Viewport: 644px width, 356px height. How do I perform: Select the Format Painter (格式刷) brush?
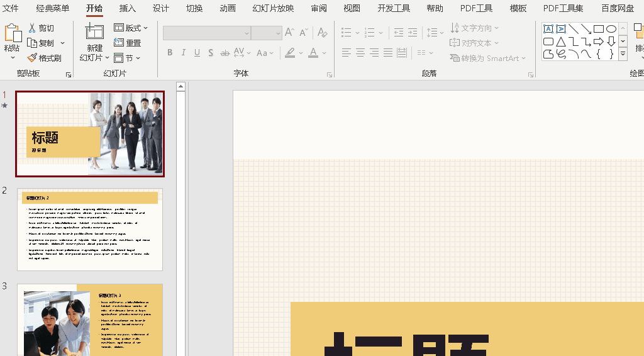45,58
